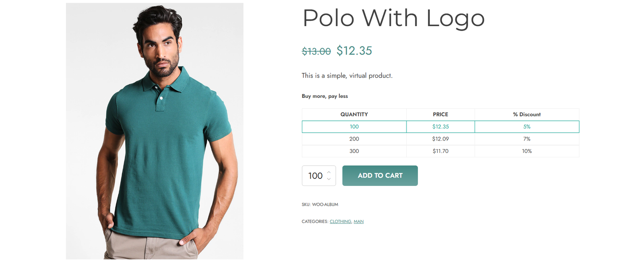
Task: Select the 200 quantity tier row
Action: pos(354,139)
